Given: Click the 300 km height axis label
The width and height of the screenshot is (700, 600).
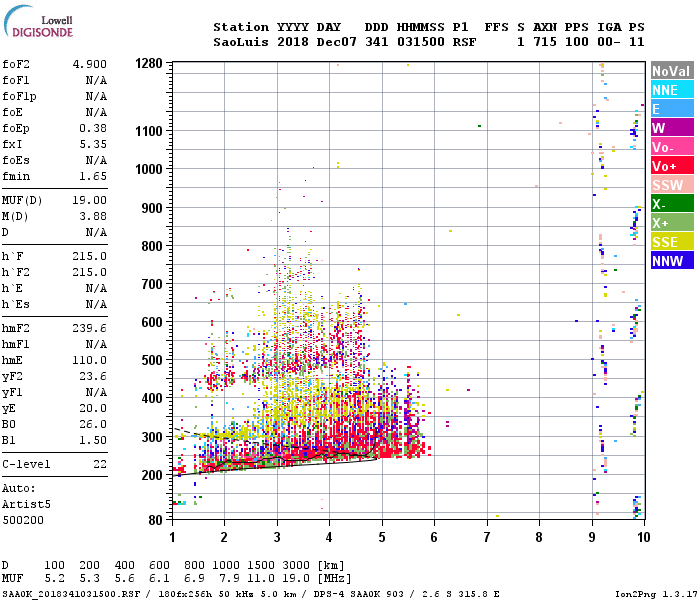Looking at the screenshot, I should click(152, 437).
